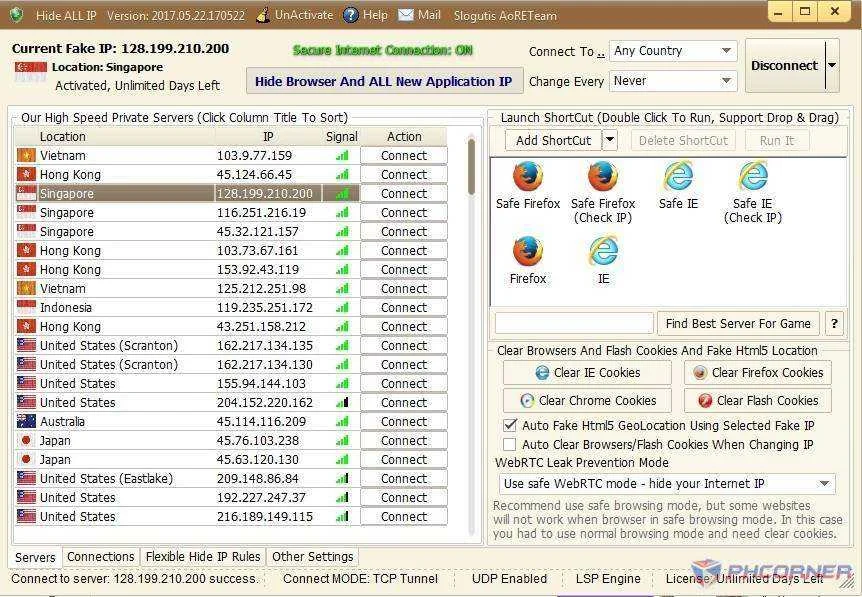Connect to Japan server 45.63.120.130
862x597 pixels.
click(404, 460)
